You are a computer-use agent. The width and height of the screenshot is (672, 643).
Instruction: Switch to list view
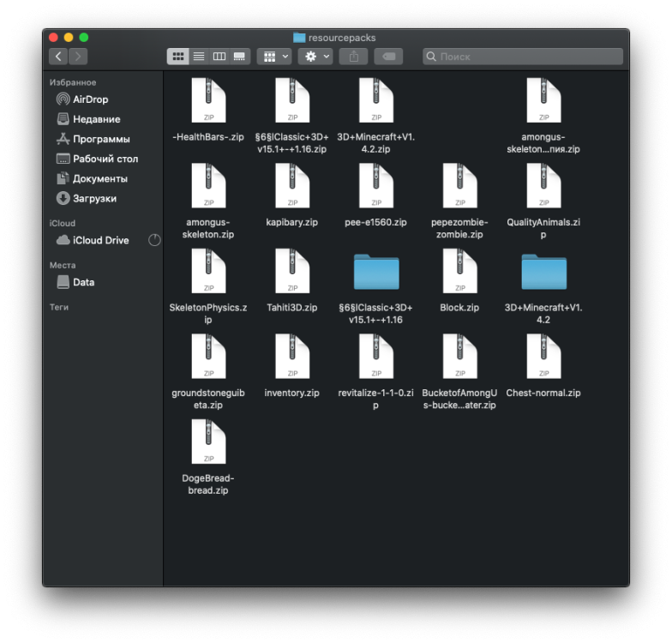(199, 57)
